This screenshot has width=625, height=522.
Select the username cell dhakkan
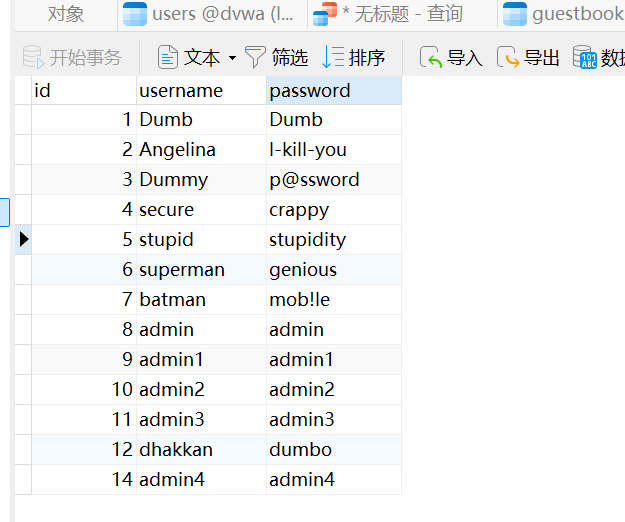[201, 449]
